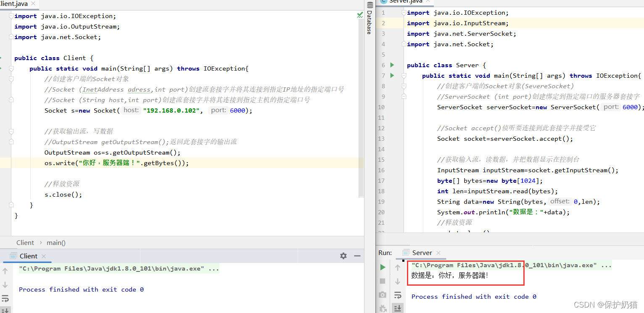Click down arrow in Client run console

pyautogui.click(x=5, y=285)
